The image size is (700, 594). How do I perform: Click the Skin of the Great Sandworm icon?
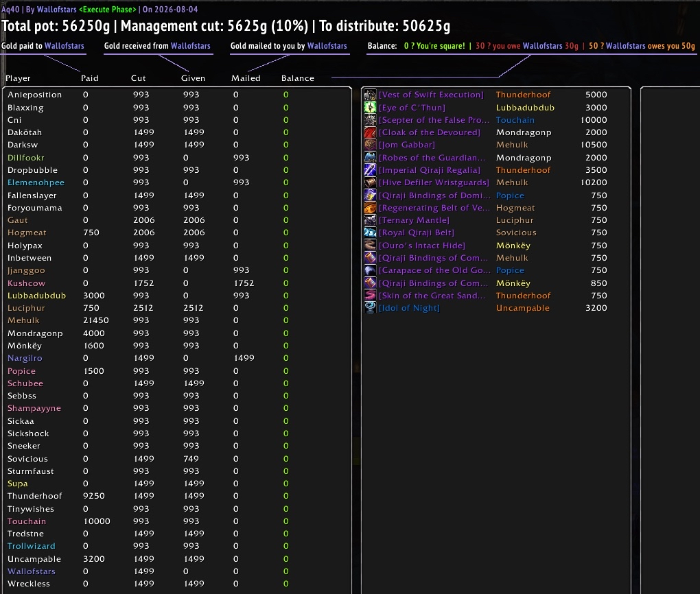[x=370, y=296]
